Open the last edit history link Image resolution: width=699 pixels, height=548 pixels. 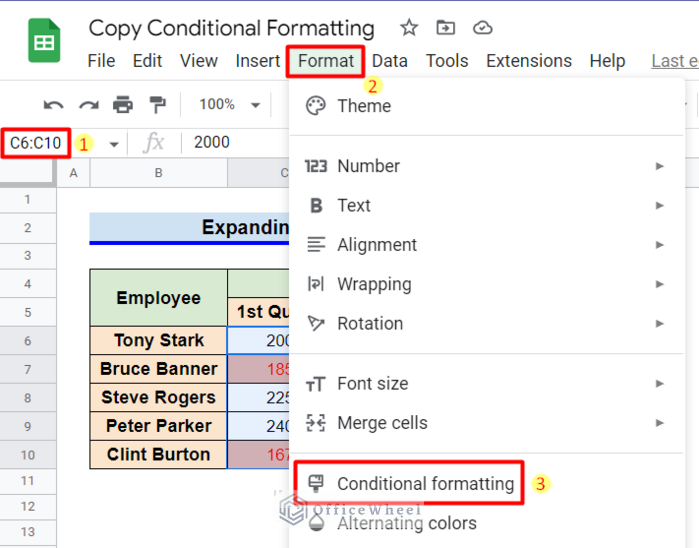click(x=674, y=61)
